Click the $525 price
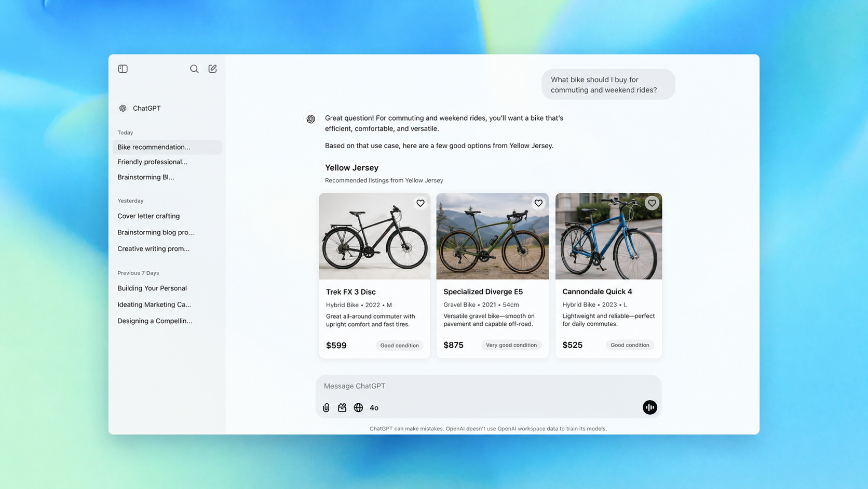This screenshot has width=868, height=489. point(572,345)
